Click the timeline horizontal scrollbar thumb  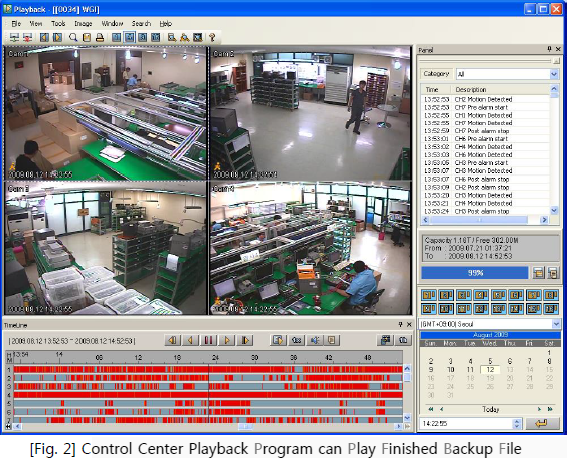point(245,427)
